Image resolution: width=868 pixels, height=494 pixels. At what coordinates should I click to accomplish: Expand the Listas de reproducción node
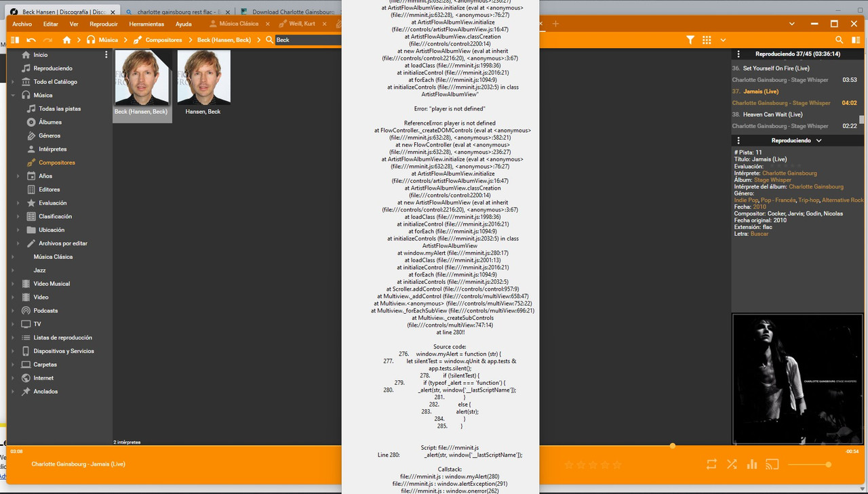(13, 337)
